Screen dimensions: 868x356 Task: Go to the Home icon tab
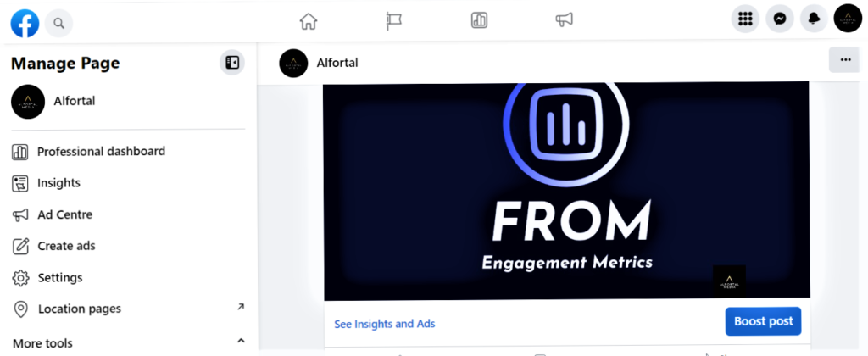pos(309,21)
